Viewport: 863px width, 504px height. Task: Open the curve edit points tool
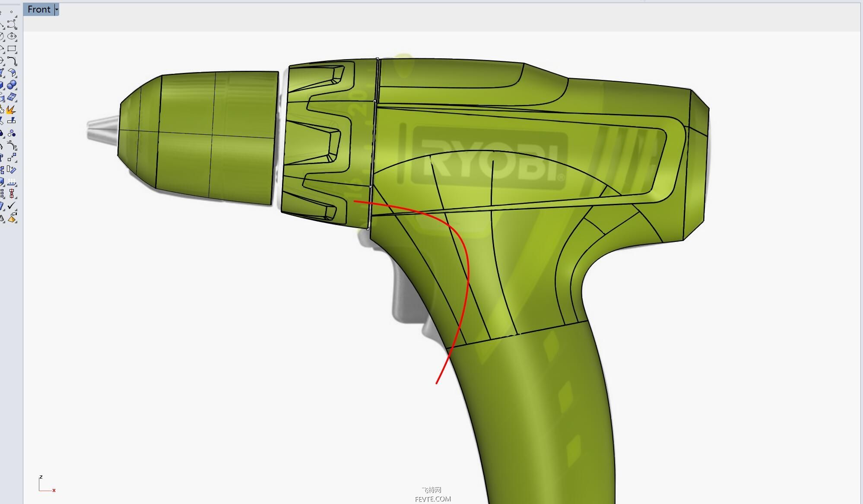(12, 146)
